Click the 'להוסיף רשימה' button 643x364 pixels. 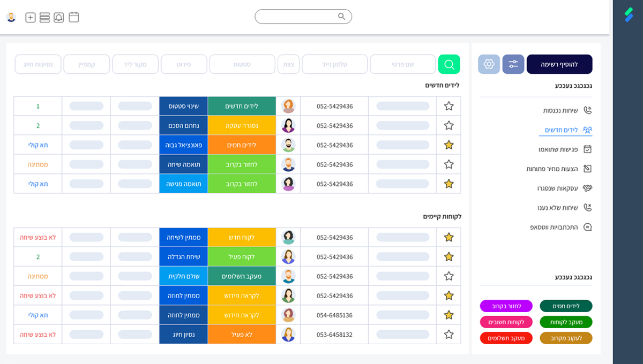coord(559,64)
